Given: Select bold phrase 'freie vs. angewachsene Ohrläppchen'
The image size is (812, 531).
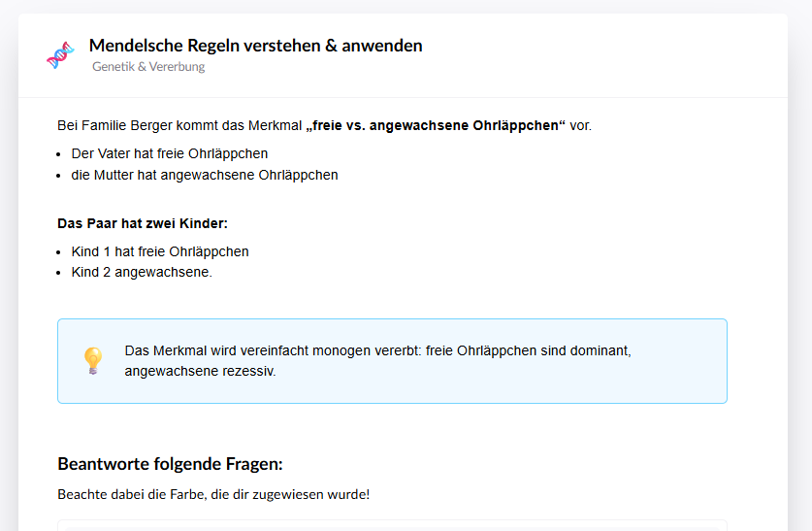Looking at the screenshot, I should 435,125.
